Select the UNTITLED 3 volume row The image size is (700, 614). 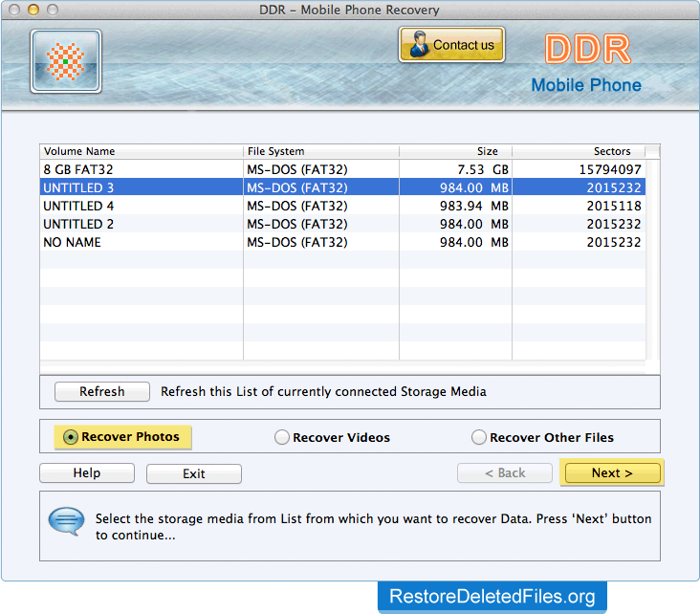[342, 187]
